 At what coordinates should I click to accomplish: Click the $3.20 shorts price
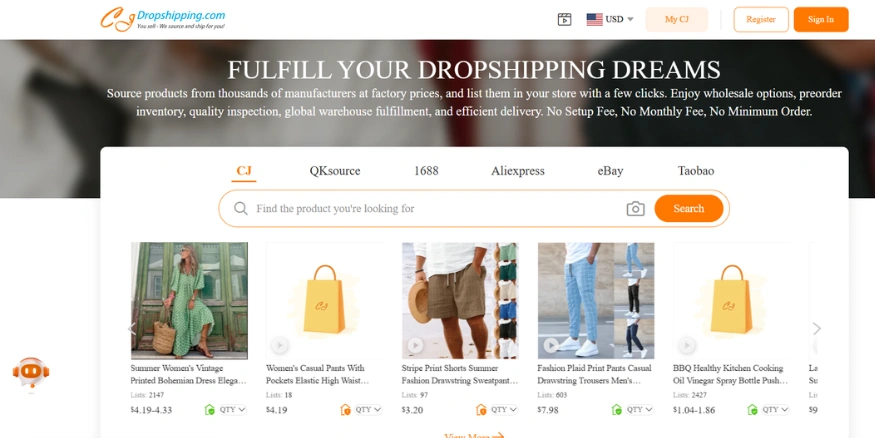click(412, 410)
